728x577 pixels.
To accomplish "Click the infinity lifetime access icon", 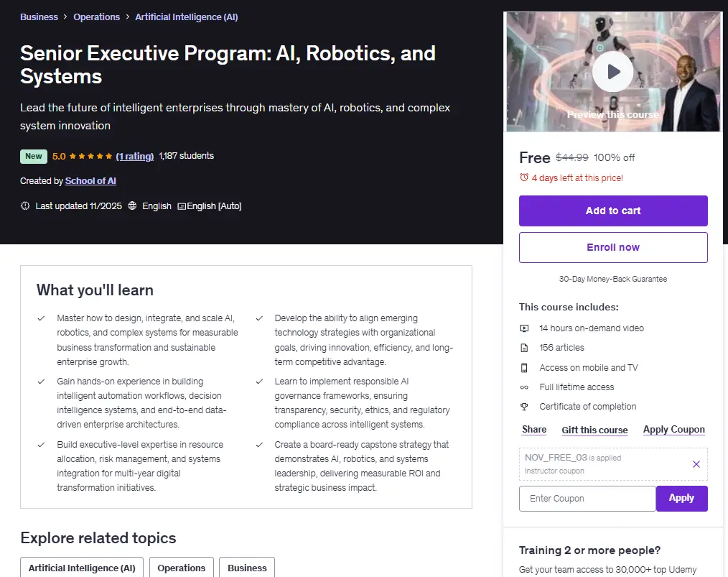I will click(x=524, y=387).
